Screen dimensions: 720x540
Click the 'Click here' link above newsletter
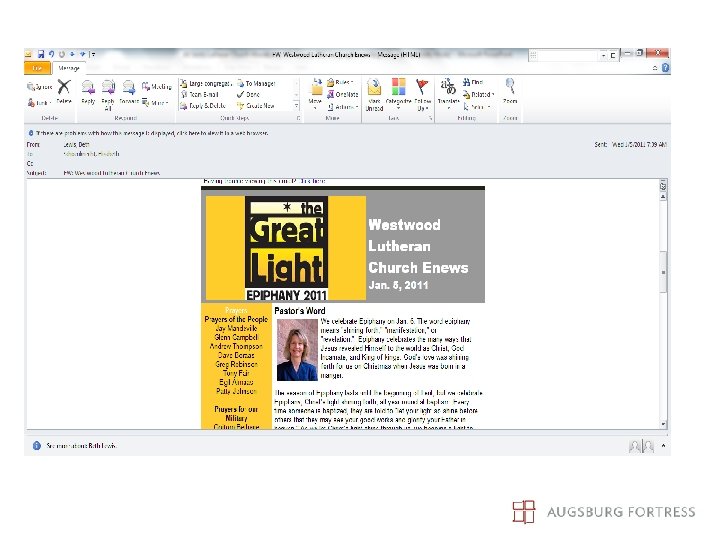coord(312,181)
